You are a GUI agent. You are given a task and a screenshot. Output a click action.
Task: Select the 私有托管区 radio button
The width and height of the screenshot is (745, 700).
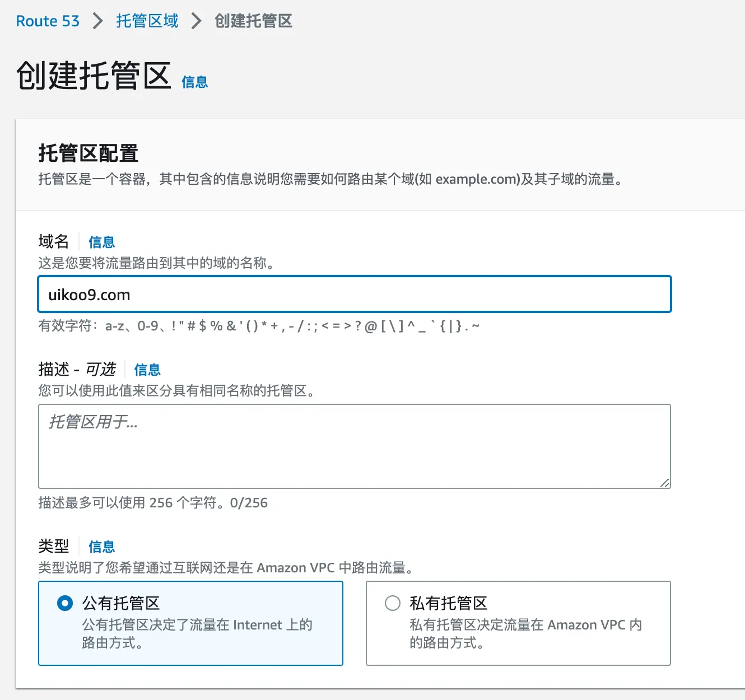(x=393, y=603)
